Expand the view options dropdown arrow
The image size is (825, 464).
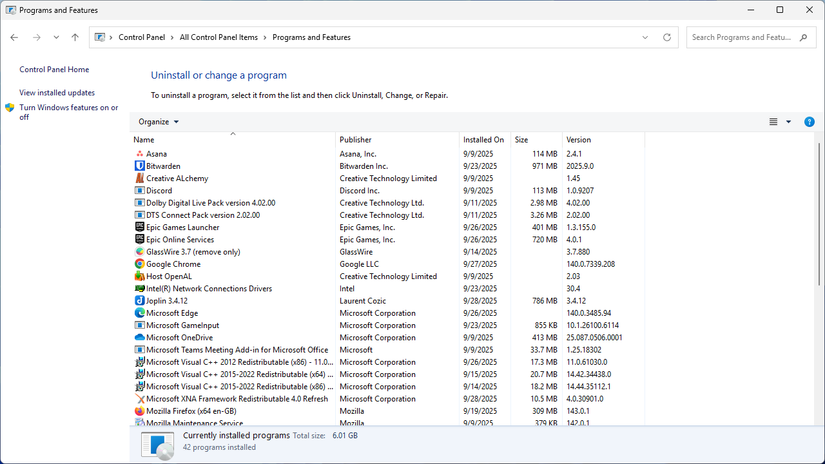(788, 122)
